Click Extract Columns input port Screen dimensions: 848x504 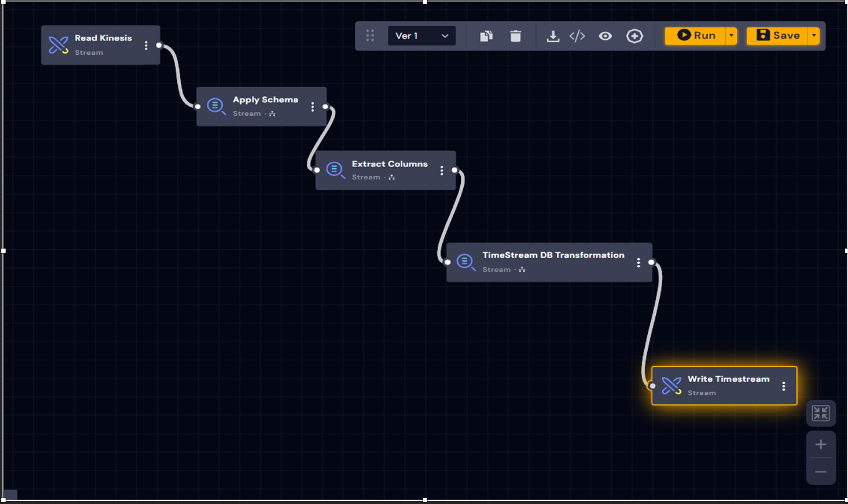tap(317, 170)
